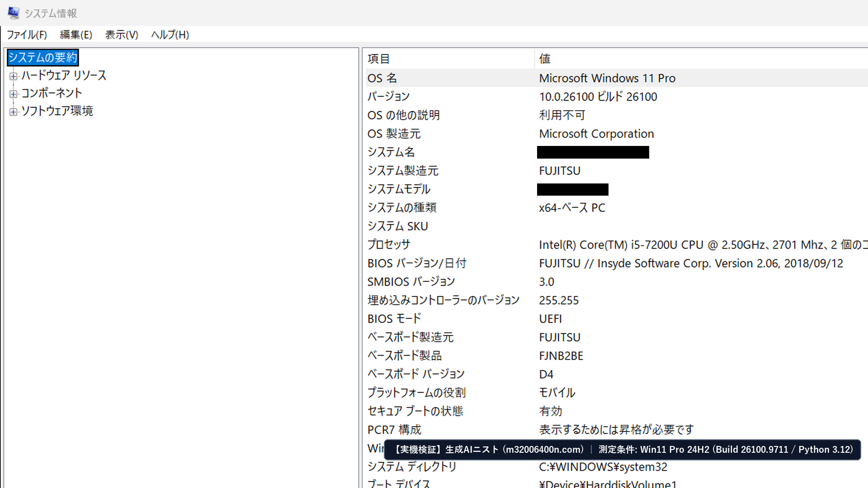Image resolution: width=868 pixels, height=488 pixels.
Task: Click the Intel Core i5-7200U processor value
Action: tap(703, 245)
